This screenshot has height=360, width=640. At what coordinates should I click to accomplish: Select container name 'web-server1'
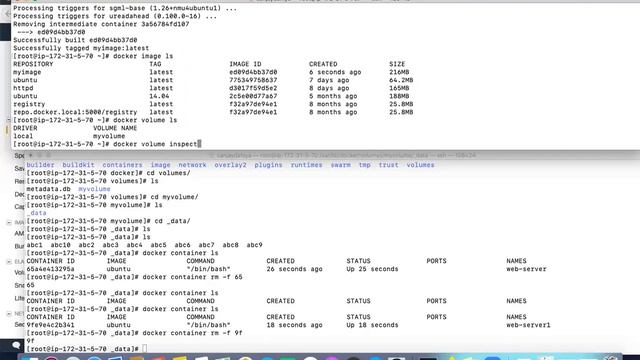(528, 325)
